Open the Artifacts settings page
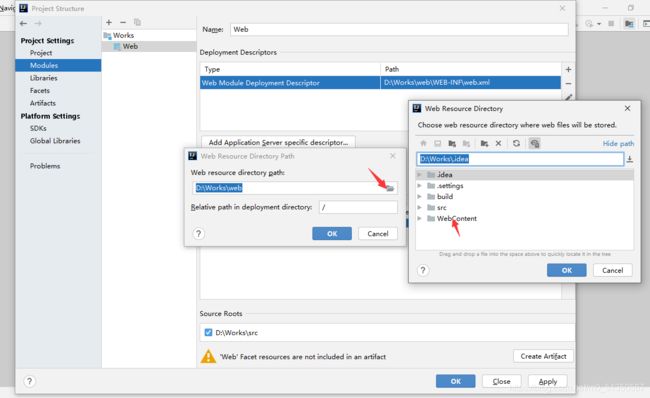The height and width of the screenshot is (398, 650). click(42, 103)
